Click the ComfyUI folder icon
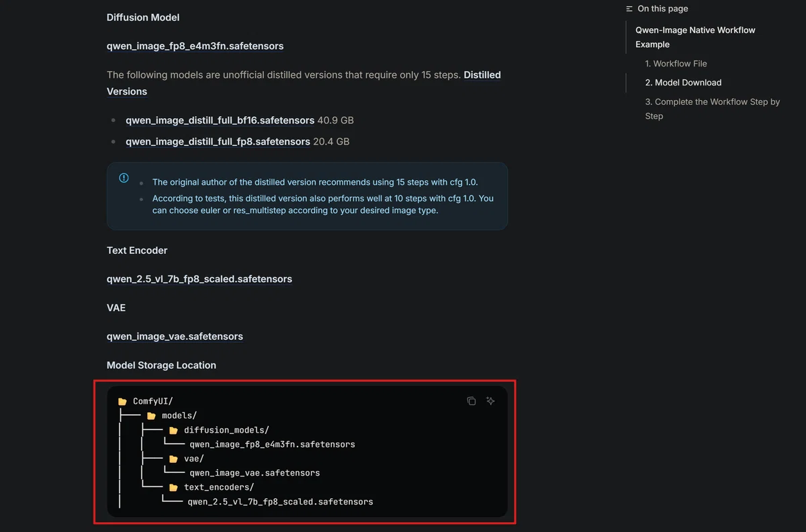Viewport: 806px width, 532px height. coord(122,402)
